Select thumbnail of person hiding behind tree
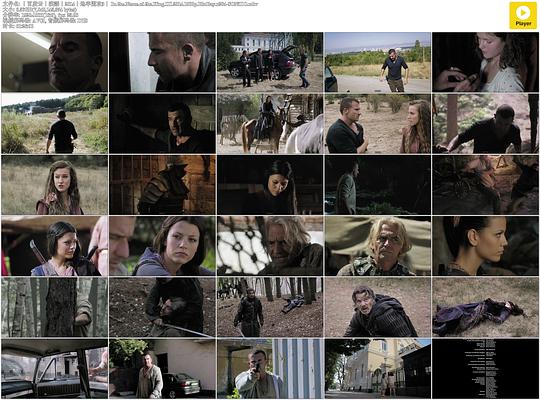540x400 pixels. pos(54,307)
